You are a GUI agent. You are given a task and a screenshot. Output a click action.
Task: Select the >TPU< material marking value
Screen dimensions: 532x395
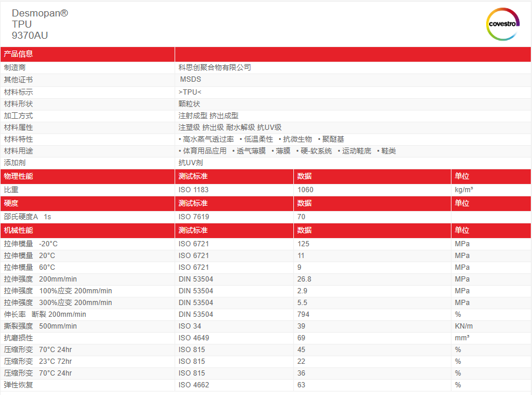click(190, 92)
